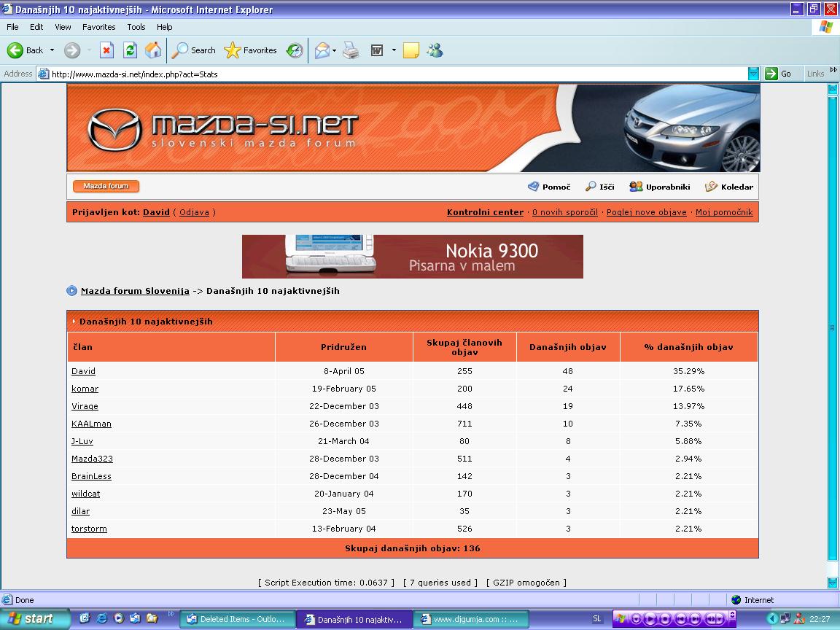Click the Edit with Word toolbar icon
Image resolution: width=840 pixels, height=630 pixels.
coord(377,50)
